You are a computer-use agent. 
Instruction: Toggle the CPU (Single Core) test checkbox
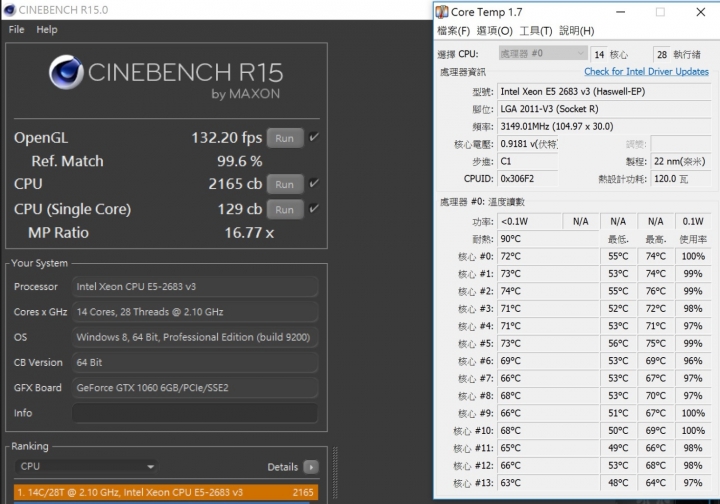(314, 208)
